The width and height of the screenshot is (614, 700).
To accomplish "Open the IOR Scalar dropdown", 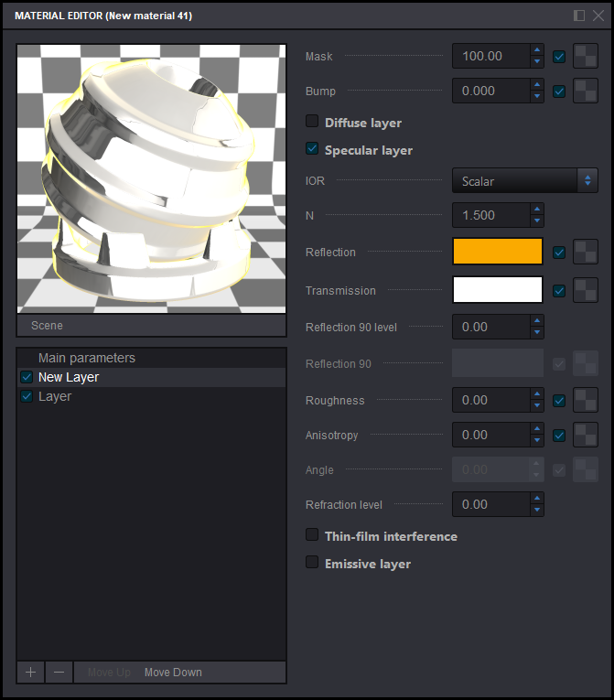I will pyautogui.click(x=524, y=181).
